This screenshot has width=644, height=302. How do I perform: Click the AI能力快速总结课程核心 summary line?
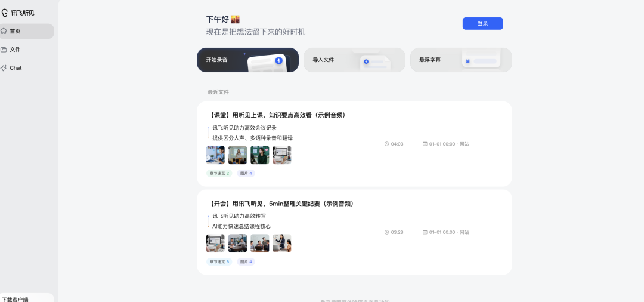pos(241,226)
